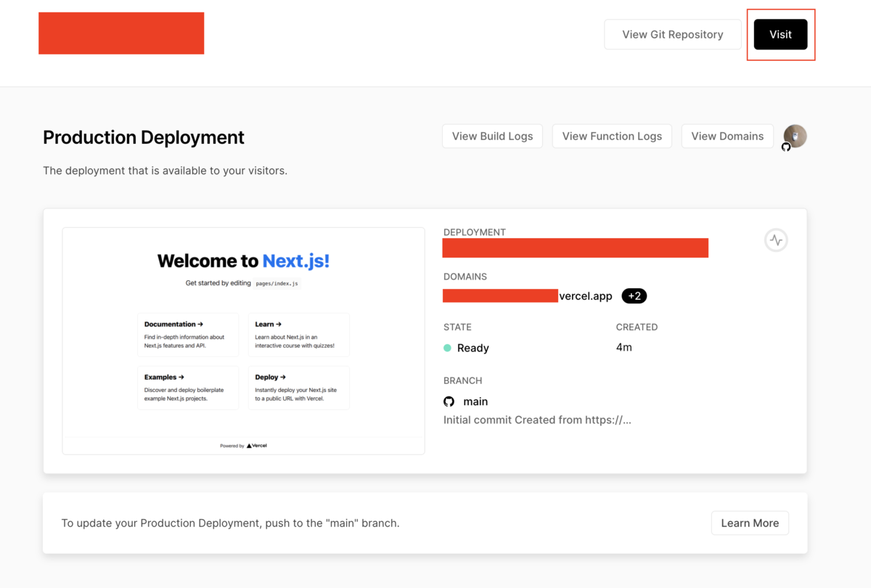Open the user avatar icon
Screen dimensions: 871x588
click(795, 136)
